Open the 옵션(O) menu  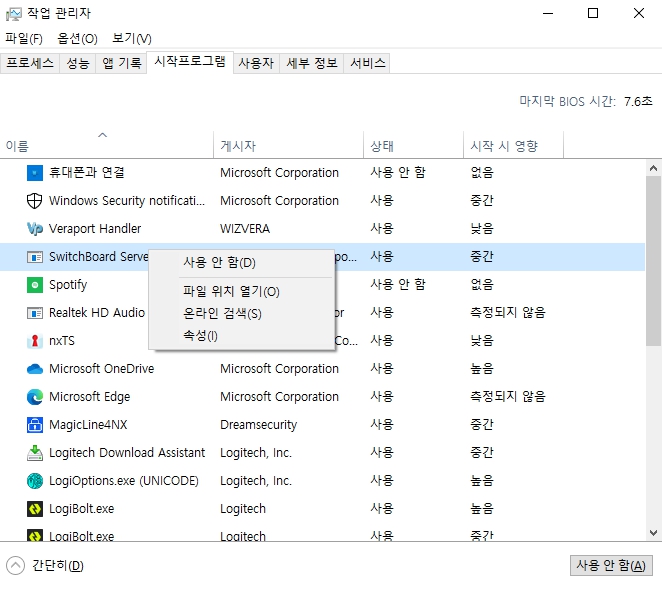77,38
